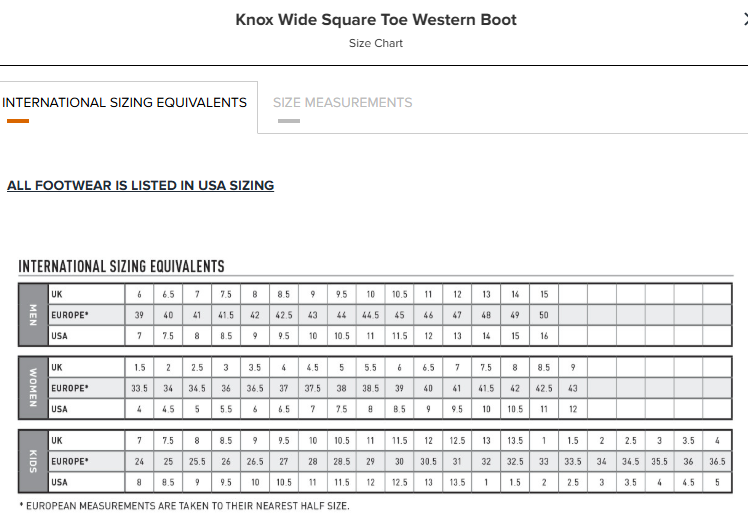Viewport: 748px width, 520px height.
Task: Click kids' USA size 13.5 cell
Action: 457,482
